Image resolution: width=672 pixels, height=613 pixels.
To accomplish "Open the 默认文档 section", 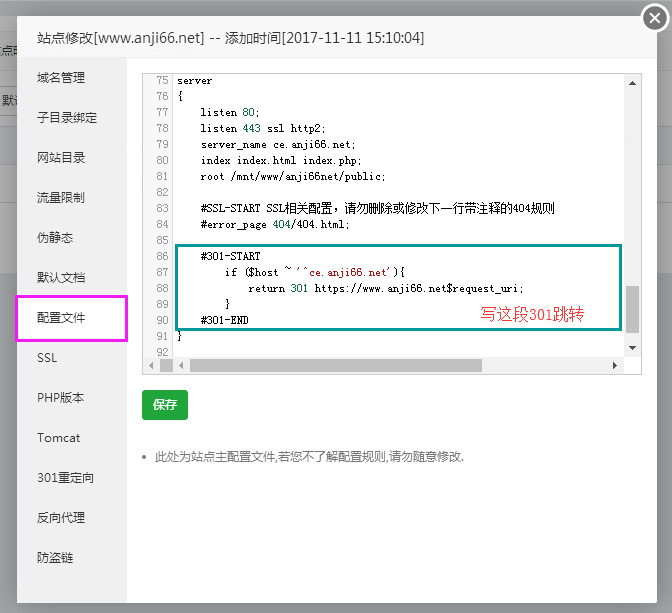I will point(61,278).
